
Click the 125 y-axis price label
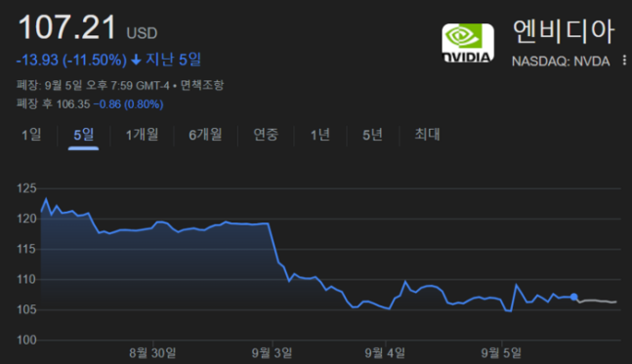coord(26,188)
